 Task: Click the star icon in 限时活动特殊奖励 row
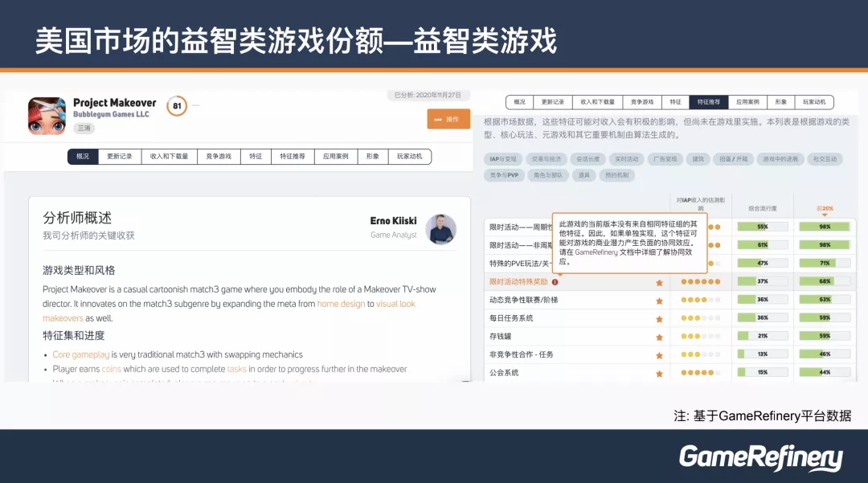click(659, 283)
